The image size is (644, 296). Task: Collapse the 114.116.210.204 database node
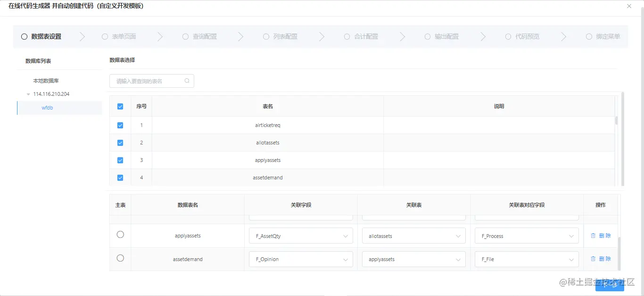(x=28, y=93)
